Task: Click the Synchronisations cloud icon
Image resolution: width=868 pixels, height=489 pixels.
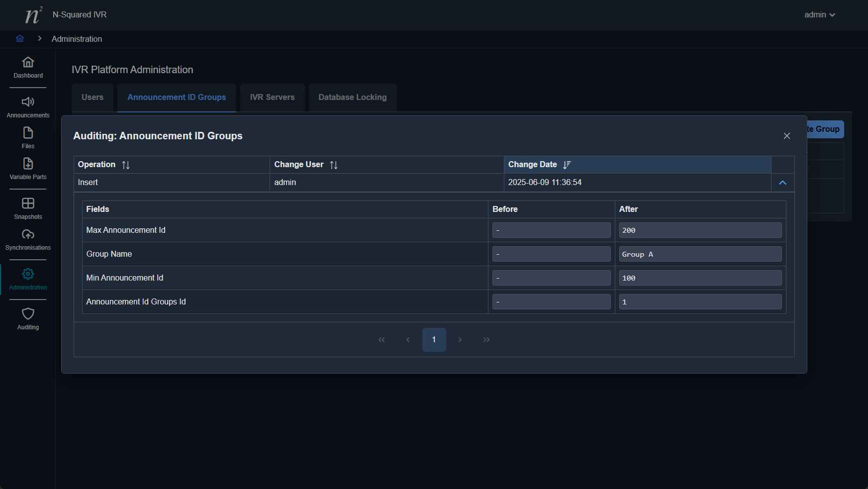Action: 28,235
